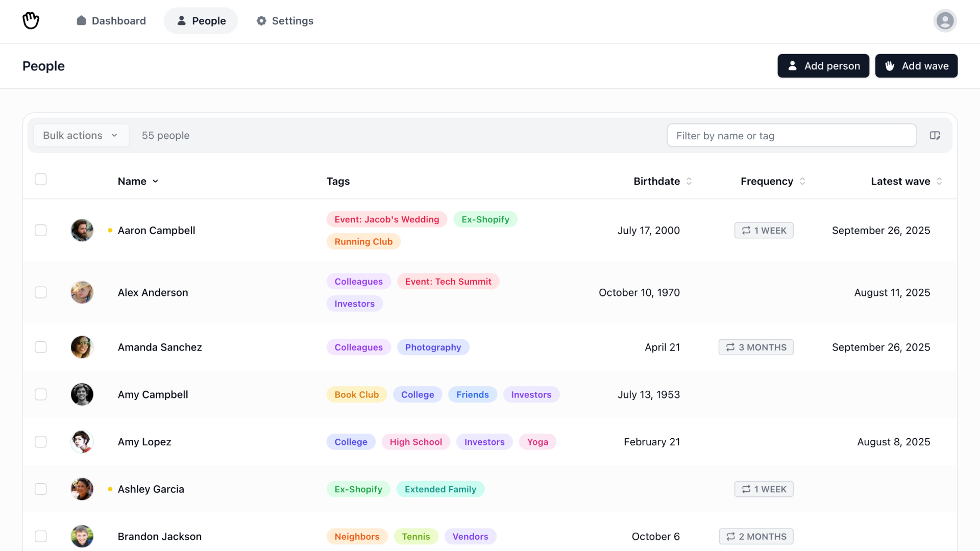This screenshot has height=551, width=980.
Task: Open the Bulk actions dropdown
Action: (81, 135)
